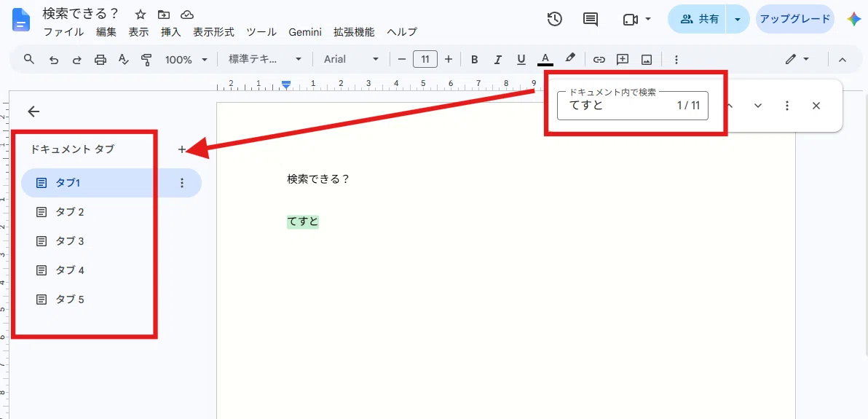The width and height of the screenshot is (868, 419).
Task: Open the zoom 100% dropdown
Action: click(186, 59)
